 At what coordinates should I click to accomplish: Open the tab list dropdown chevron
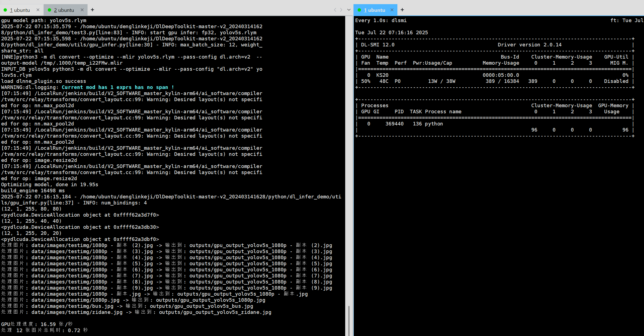(349, 10)
